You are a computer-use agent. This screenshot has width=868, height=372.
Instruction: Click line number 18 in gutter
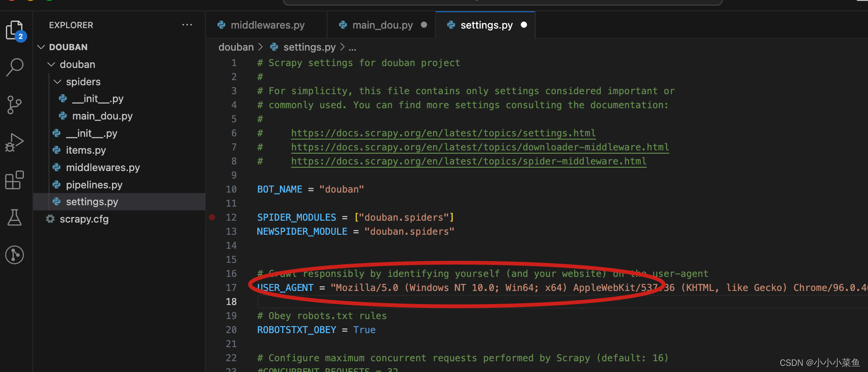point(232,302)
